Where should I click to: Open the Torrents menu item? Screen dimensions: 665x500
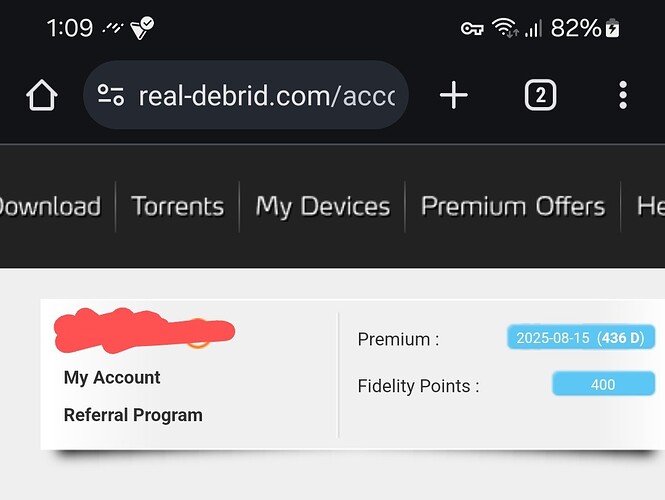(x=177, y=207)
